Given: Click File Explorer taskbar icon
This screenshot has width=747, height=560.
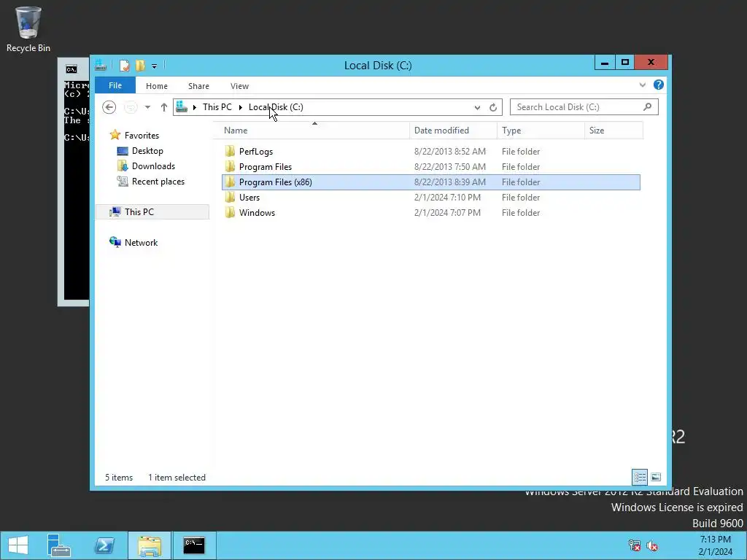Looking at the screenshot, I should coord(149,545).
